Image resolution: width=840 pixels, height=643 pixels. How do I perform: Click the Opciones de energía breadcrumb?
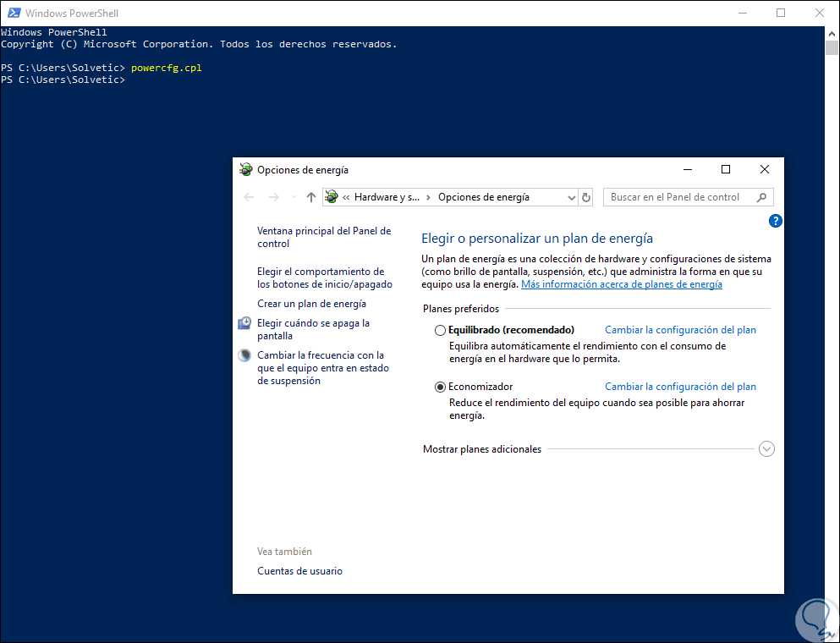point(484,197)
